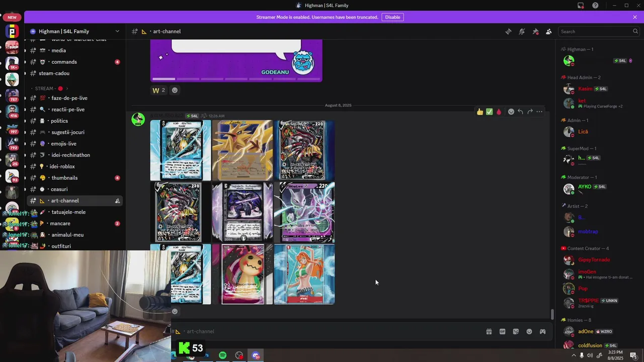Open the Apps game controller icon
The width and height of the screenshot is (644, 362).
point(542,331)
